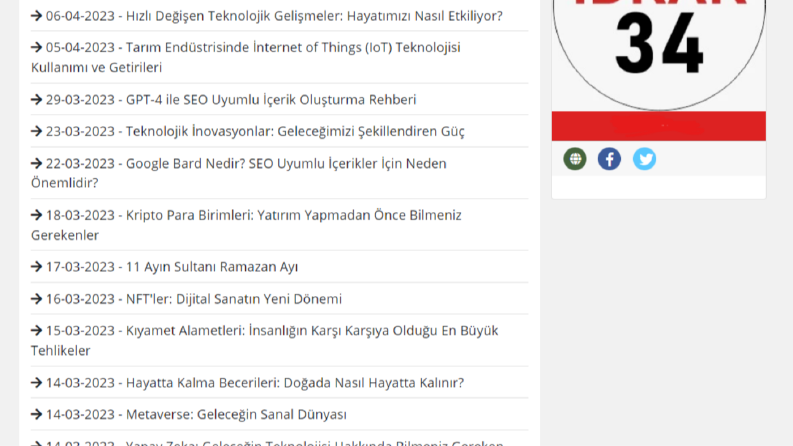The height and width of the screenshot is (446, 793).
Task: Open the Twitter profile icon
Action: [644, 159]
